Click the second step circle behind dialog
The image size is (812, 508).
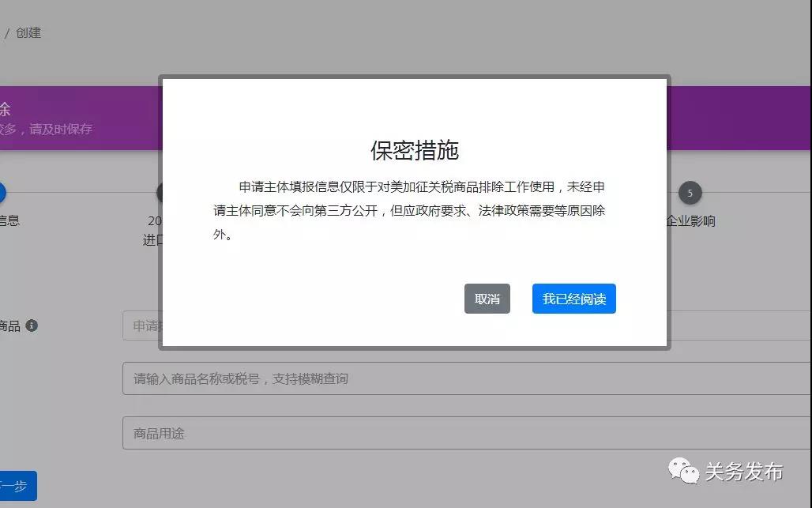[x=160, y=193]
